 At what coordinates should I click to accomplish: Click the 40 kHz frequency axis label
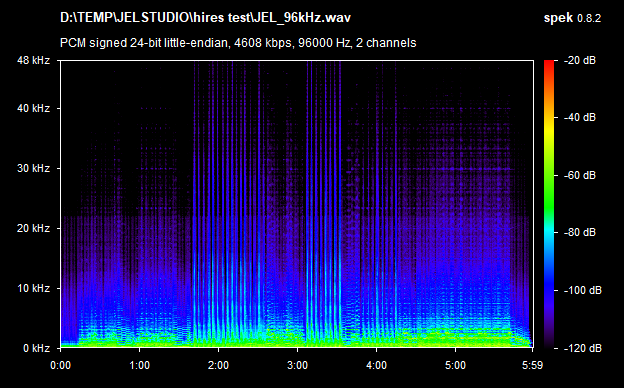[33, 108]
